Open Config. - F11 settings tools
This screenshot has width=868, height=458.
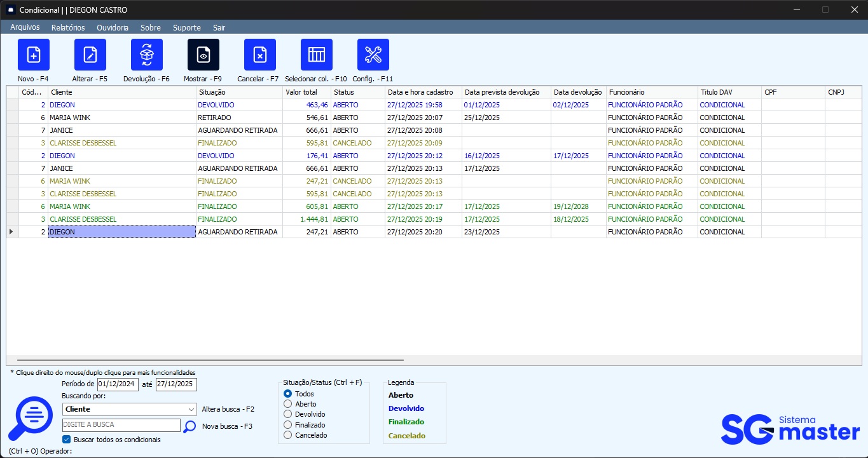tap(373, 55)
